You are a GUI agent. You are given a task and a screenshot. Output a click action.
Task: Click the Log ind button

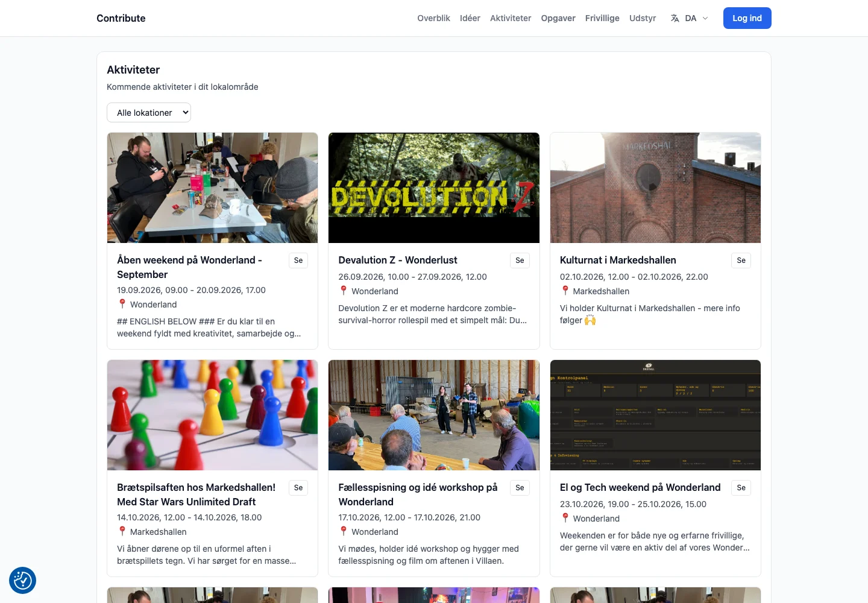[747, 18]
